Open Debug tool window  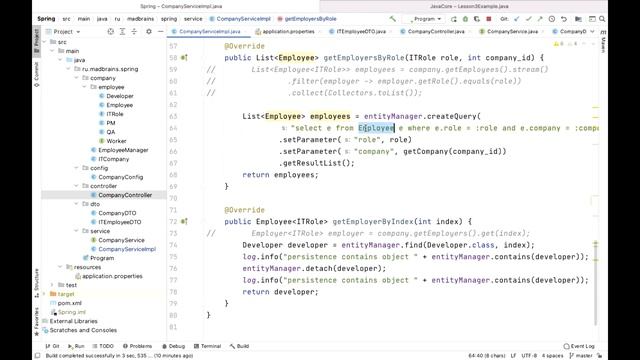173,346
